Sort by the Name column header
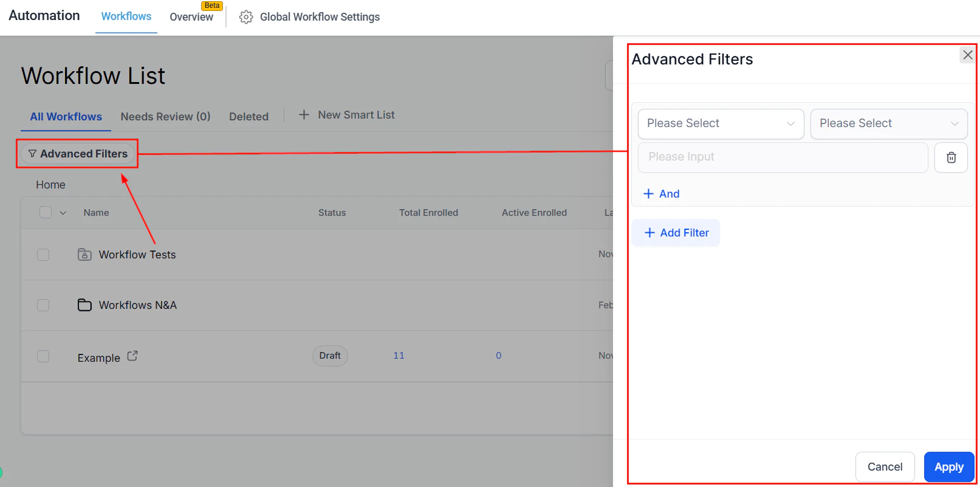Viewport: 980px width, 487px height. [x=96, y=213]
